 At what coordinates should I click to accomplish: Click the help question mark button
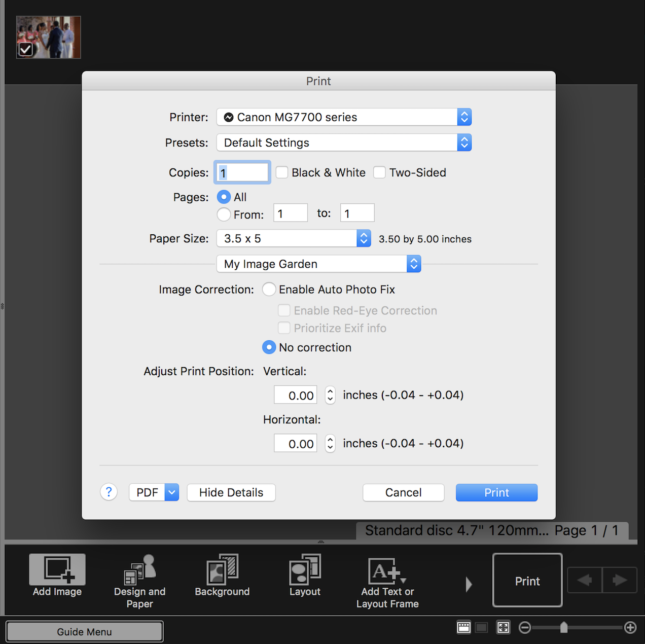(109, 492)
